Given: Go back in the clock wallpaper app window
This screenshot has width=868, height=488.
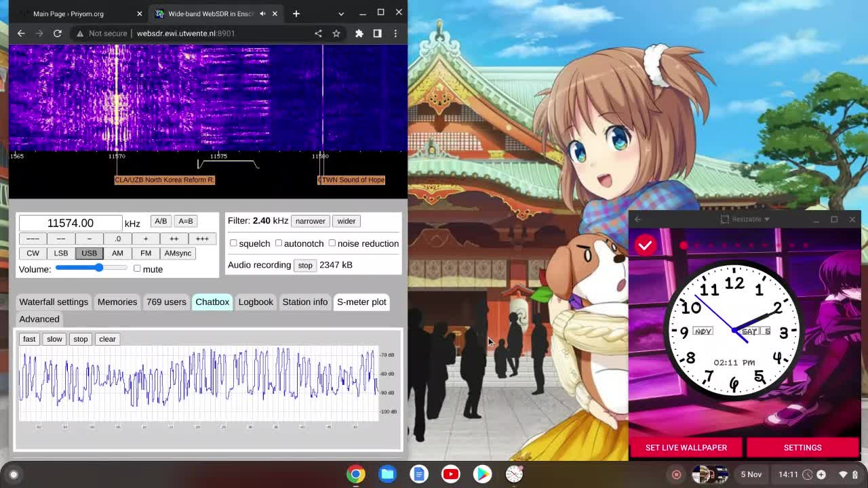Looking at the screenshot, I should click(637, 220).
